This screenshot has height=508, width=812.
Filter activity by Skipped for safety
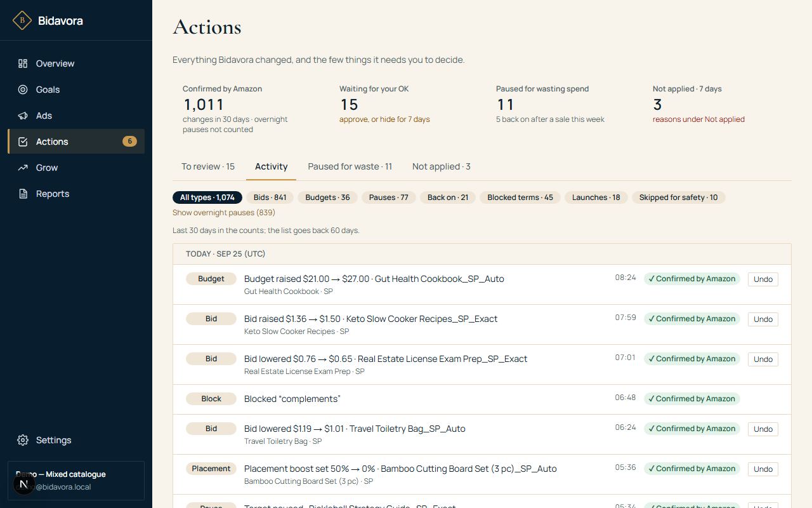(679, 197)
